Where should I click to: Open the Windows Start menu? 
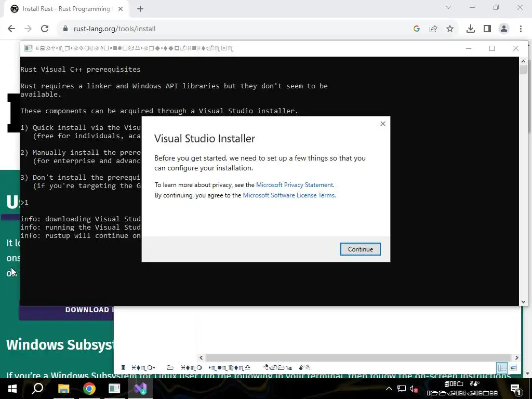click(12, 389)
